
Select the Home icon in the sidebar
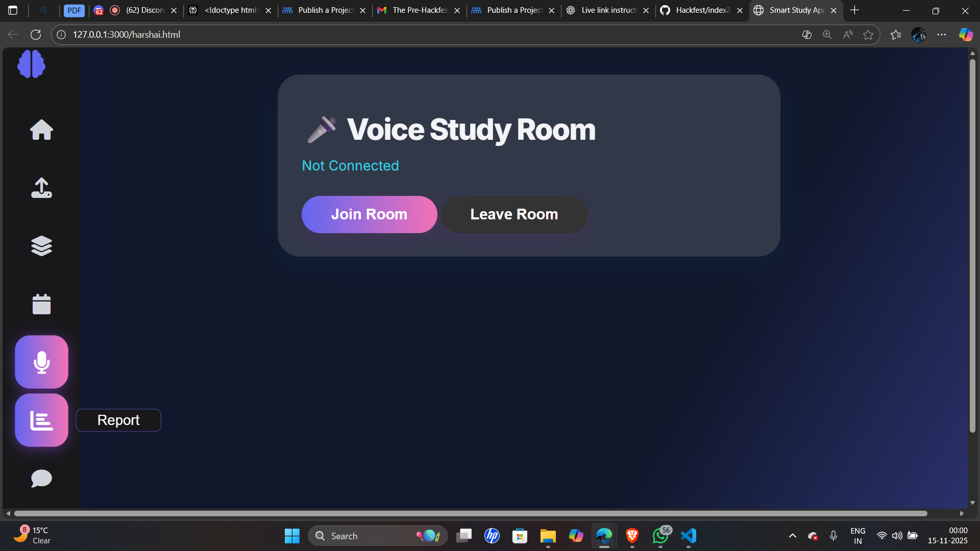pyautogui.click(x=41, y=130)
